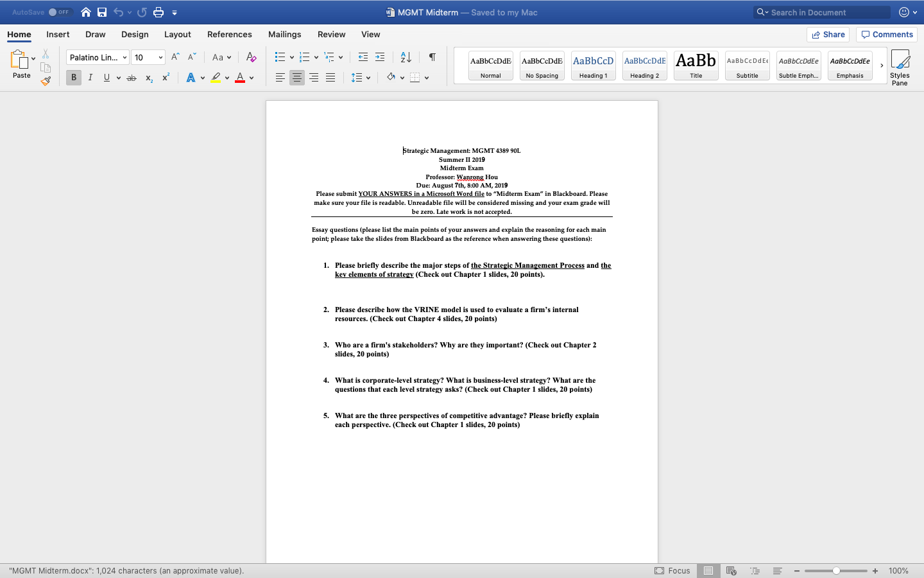The height and width of the screenshot is (578, 924).
Task: Show or hide paragraph marks
Action: tap(432, 57)
